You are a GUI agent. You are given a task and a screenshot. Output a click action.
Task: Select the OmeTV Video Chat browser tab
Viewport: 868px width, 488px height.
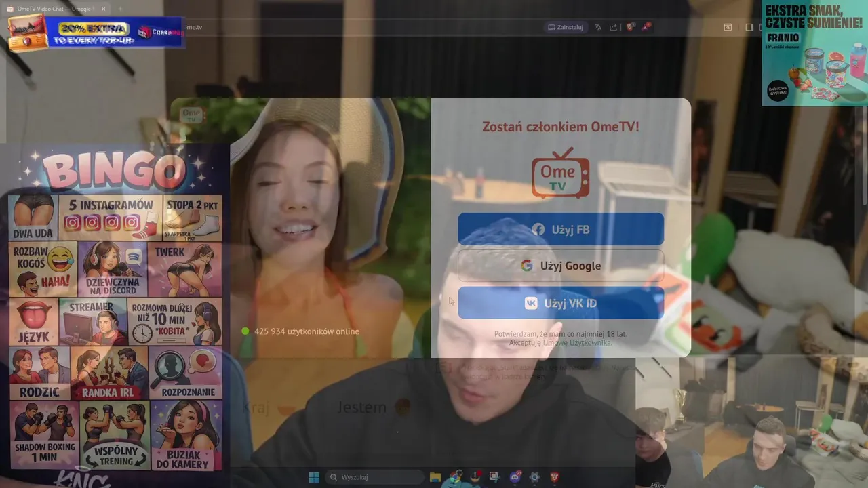point(54,9)
